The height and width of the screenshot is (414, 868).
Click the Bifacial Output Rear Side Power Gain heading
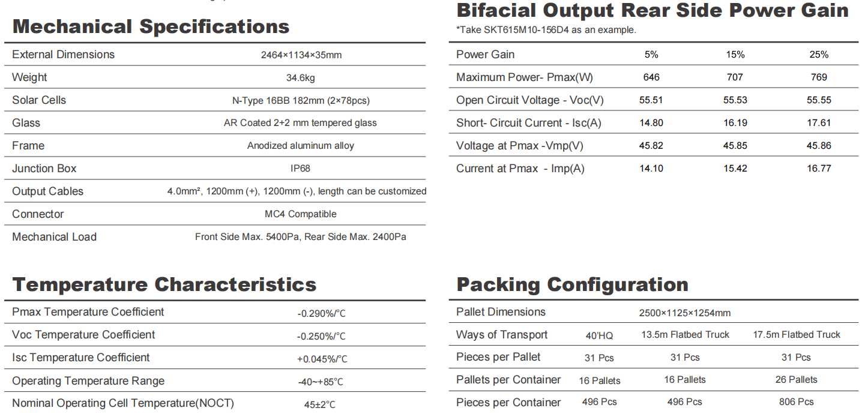point(653,10)
